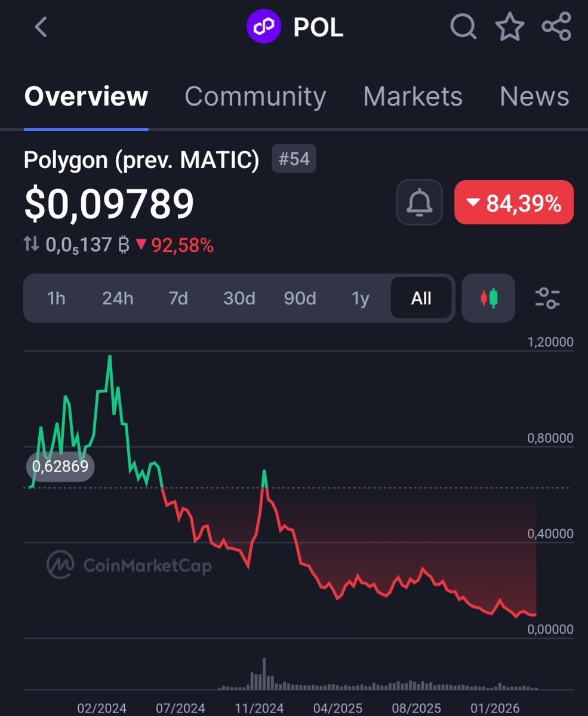This screenshot has height=716, width=588.
Task: Tap the 0,00000 price axis label
Action: pyautogui.click(x=550, y=629)
